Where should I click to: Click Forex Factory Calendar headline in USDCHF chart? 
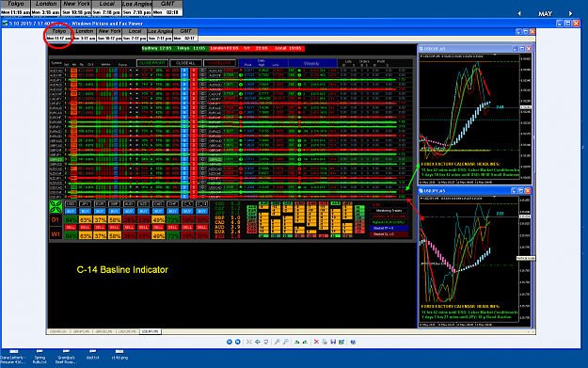click(x=460, y=164)
